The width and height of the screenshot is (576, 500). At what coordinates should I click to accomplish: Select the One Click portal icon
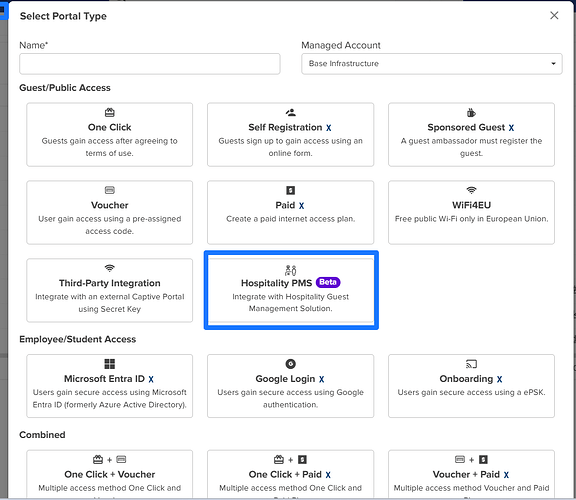(109, 112)
